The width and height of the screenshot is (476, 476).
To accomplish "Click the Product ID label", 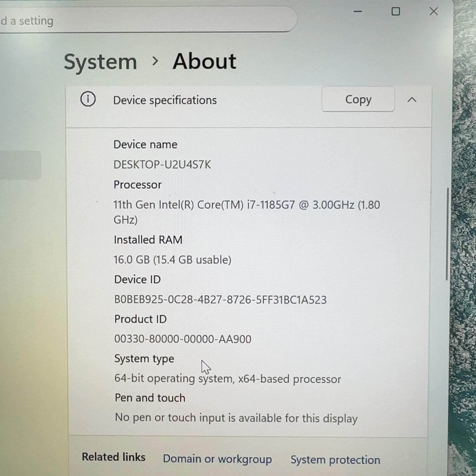I will pos(141,319).
